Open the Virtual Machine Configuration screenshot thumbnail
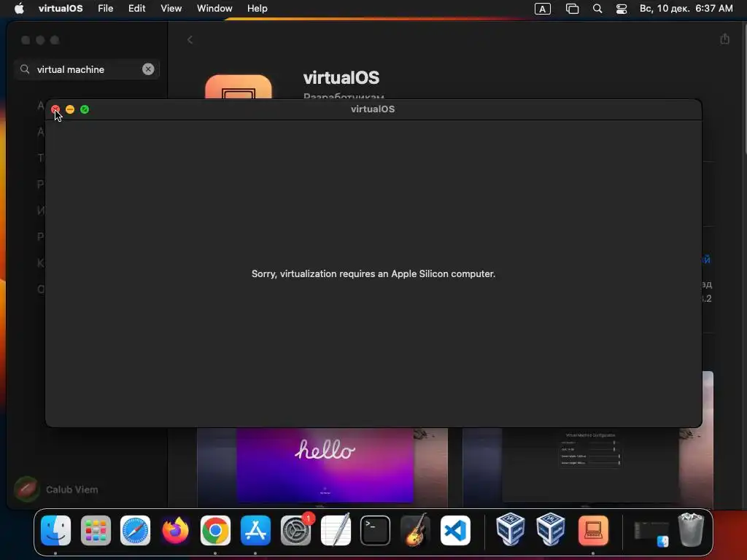747x560 pixels. pos(588,467)
